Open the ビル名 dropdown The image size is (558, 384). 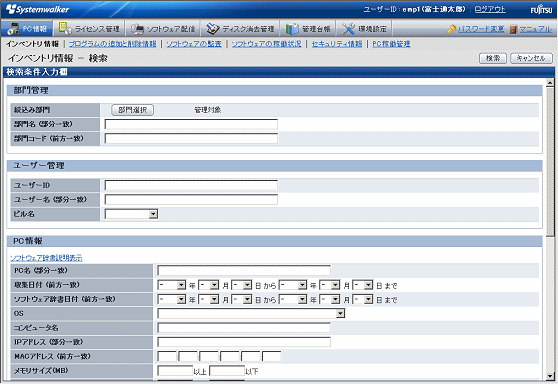point(131,214)
